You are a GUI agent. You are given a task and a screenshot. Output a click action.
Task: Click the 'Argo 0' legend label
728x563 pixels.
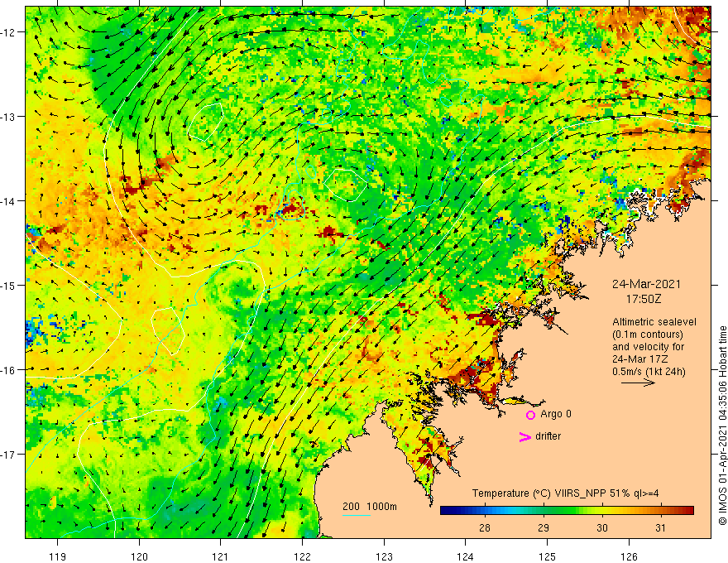pos(556,414)
